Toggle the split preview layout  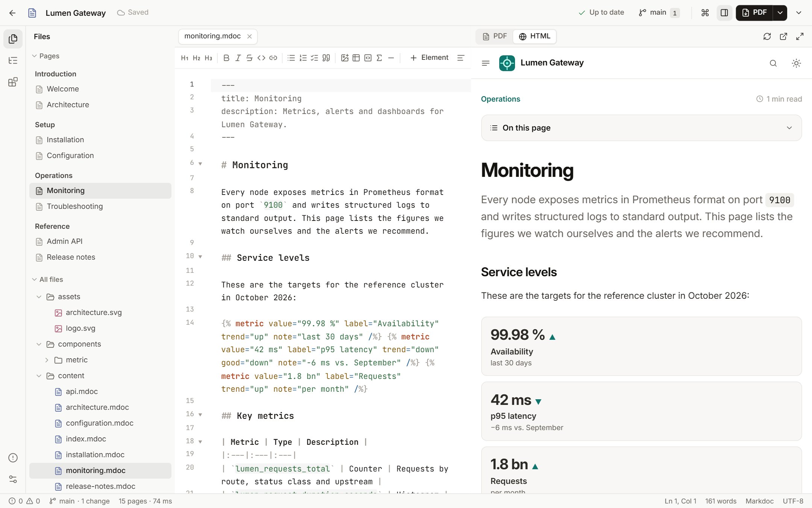click(724, 13)
